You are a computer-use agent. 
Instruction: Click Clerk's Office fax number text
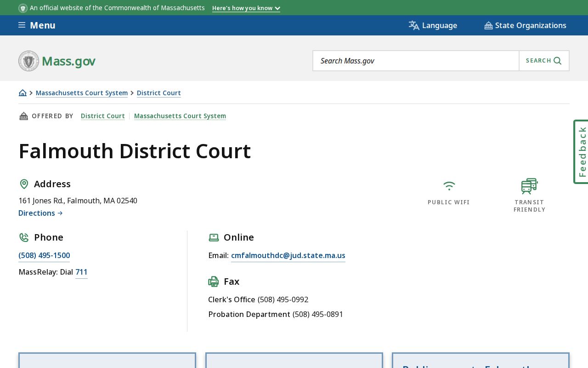(283, 299)
